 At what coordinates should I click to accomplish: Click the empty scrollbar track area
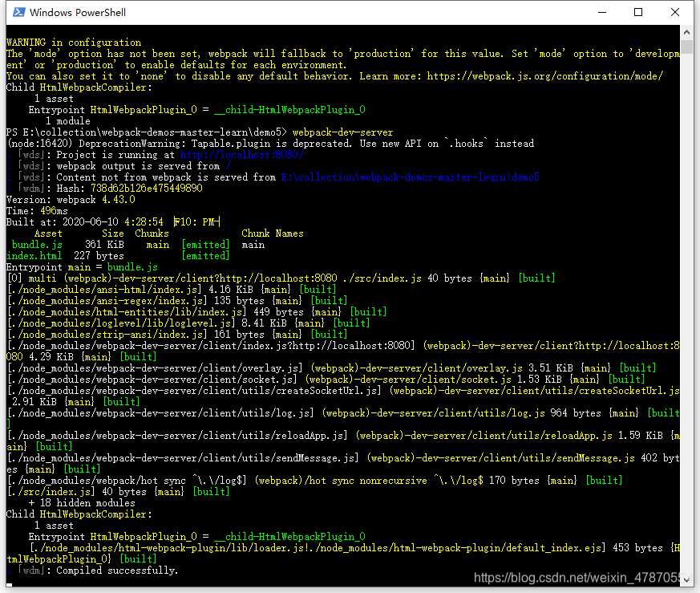tap(686, 321)
